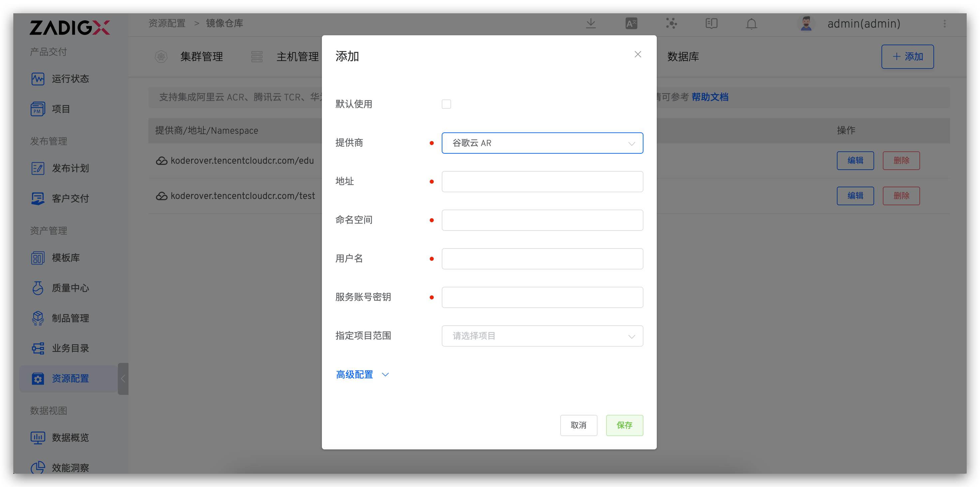Click the 保存 button
Screen dimensions: 980x487
pyautogui.click(x=624, y=425)
